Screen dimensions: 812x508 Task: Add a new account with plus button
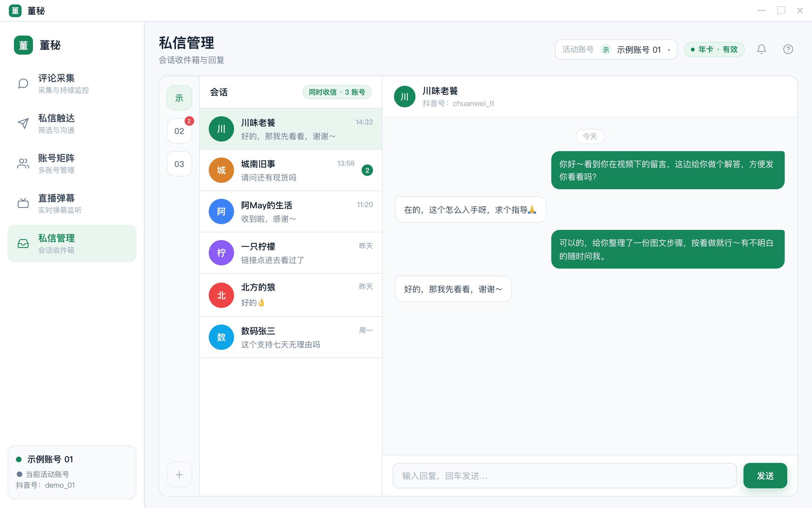(x=179, y=474)
